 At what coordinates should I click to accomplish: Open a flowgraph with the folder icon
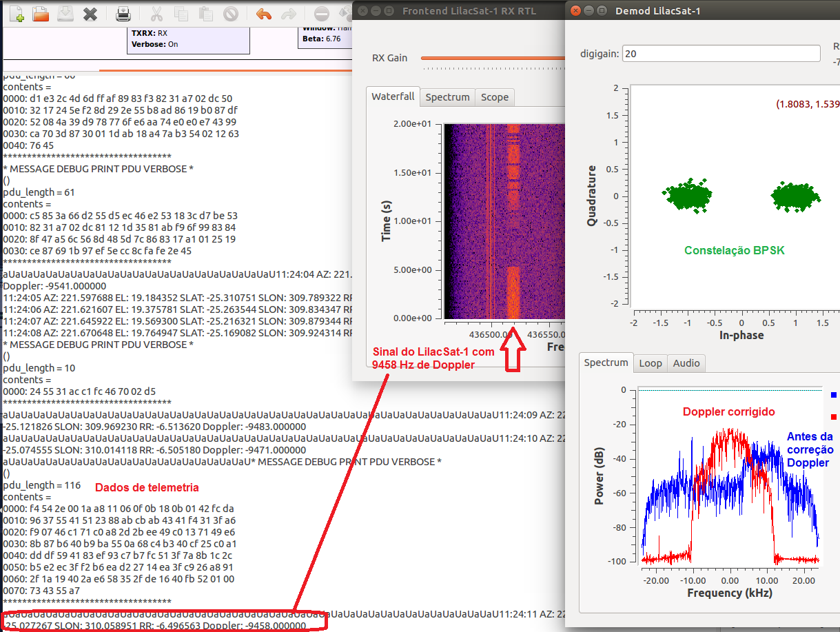tap(41, 13)
